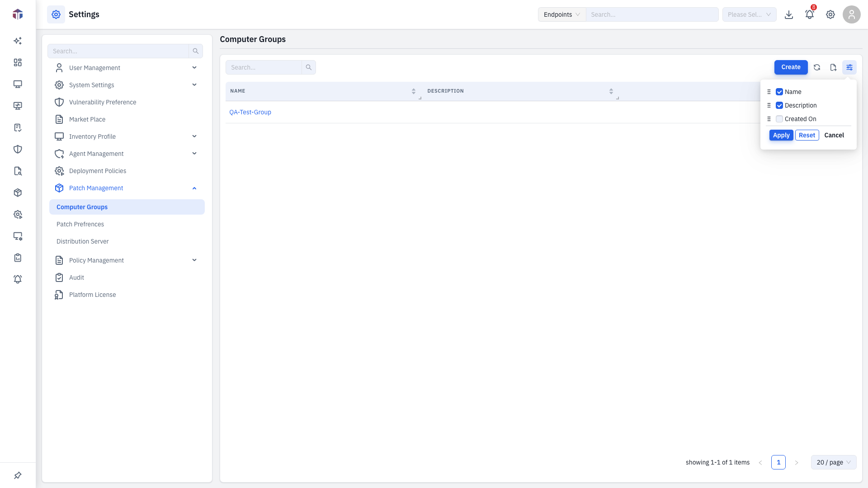Open the compliance checklist icon in left rail
The image size is (868, 488).
(18, 127)
